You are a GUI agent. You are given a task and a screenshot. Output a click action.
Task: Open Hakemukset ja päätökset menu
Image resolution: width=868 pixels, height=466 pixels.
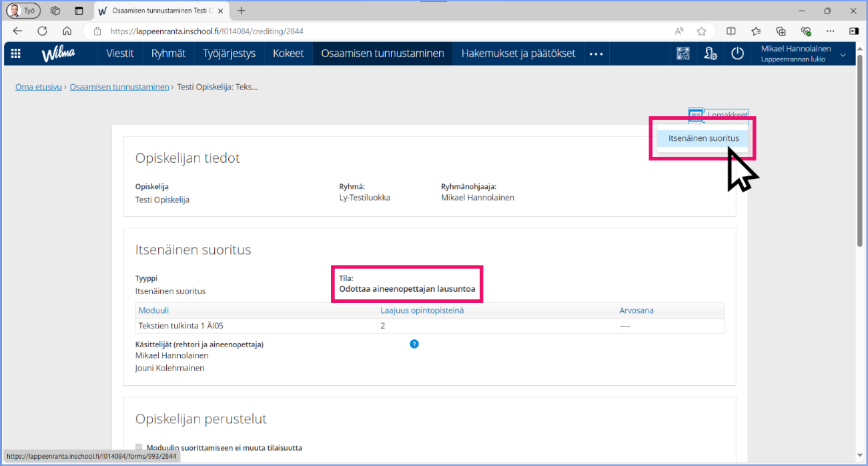point(518,53)
